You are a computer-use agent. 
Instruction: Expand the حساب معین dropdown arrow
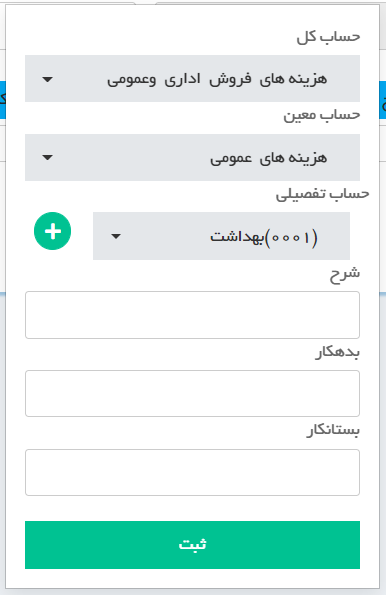[x=47, y=157]
